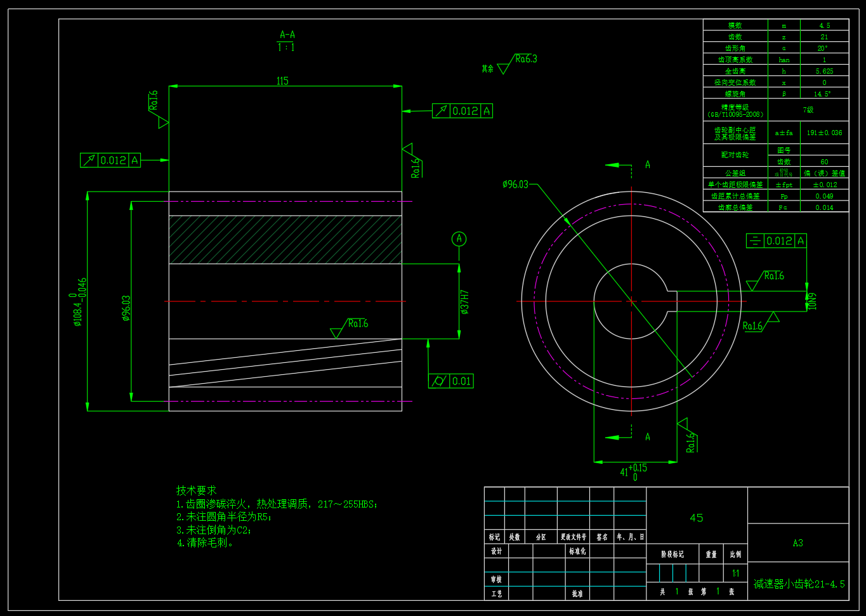Image resolution: width=866 pixels, height=616 pixels.
Task: Click requirement line "1.齿圈渗碳淬火"
Action: 277,504
